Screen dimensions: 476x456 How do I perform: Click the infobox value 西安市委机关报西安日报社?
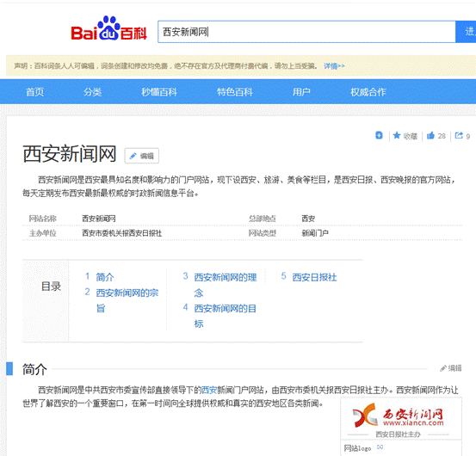(121, 233)
